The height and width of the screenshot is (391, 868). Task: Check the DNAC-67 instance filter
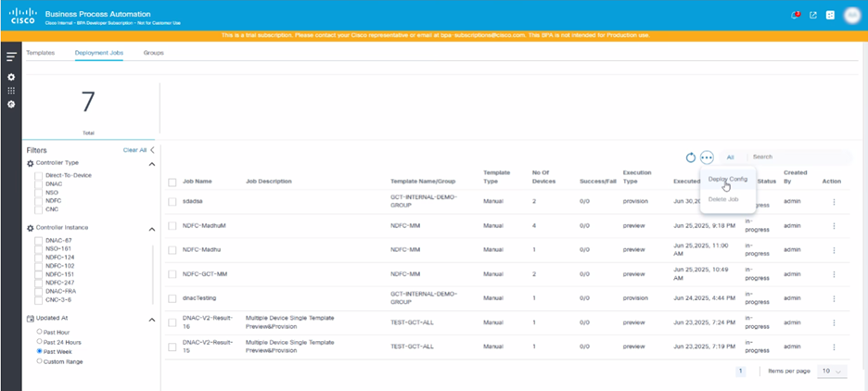39,241
